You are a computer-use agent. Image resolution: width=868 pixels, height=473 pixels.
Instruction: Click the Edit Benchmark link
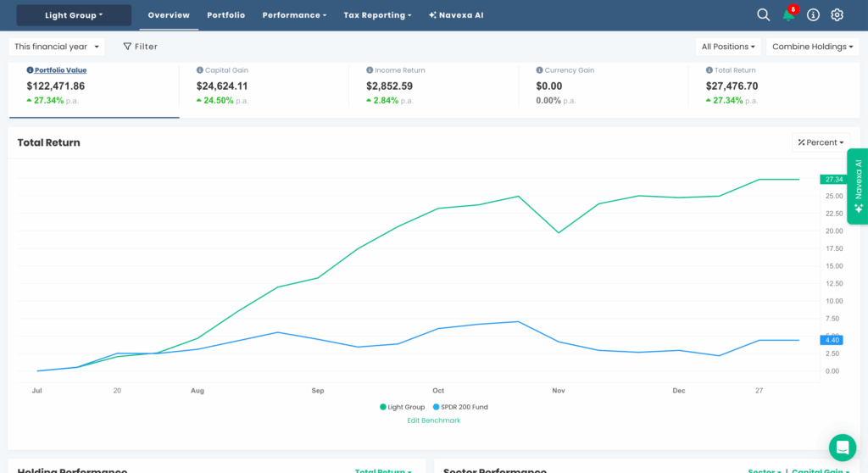(433, 420)
